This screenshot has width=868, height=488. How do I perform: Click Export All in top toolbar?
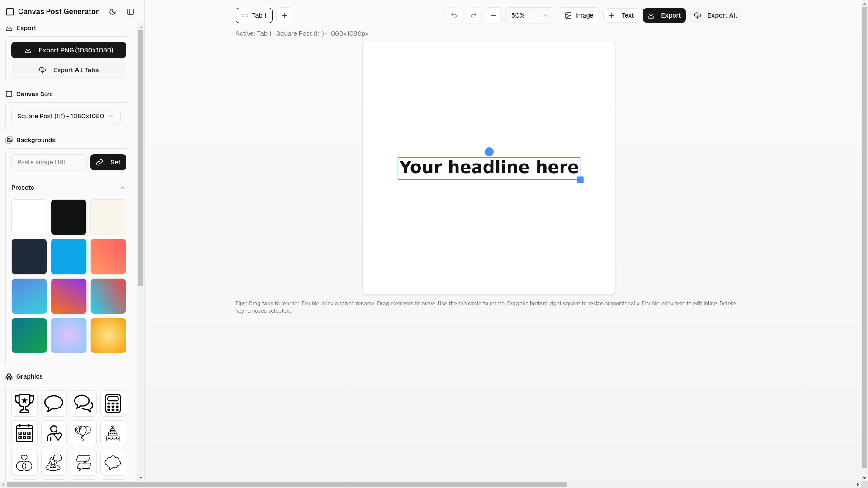[716, 15]
